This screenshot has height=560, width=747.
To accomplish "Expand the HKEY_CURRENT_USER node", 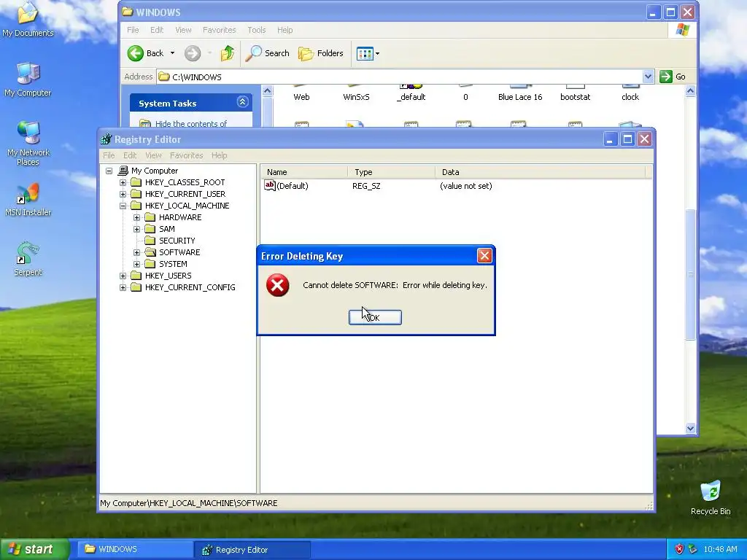I will (x=123, y=194).
